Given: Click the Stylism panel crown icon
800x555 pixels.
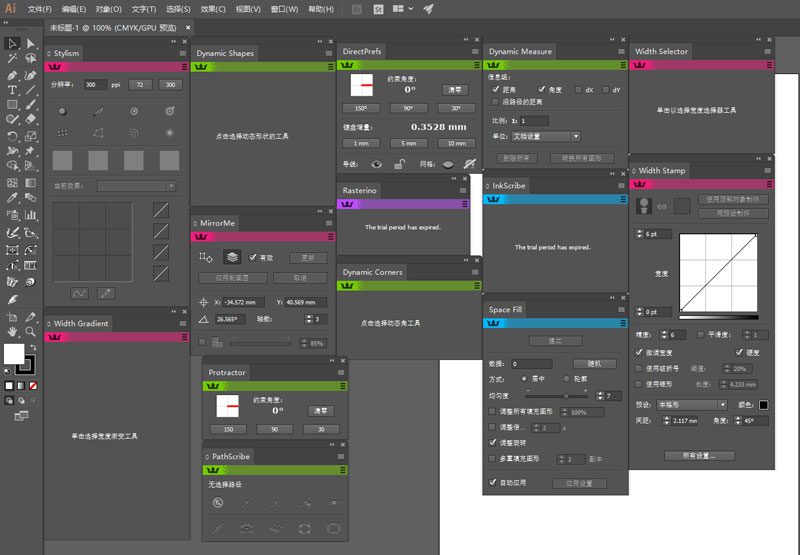Looking at the screenshot, I should [x=55, y=67].
